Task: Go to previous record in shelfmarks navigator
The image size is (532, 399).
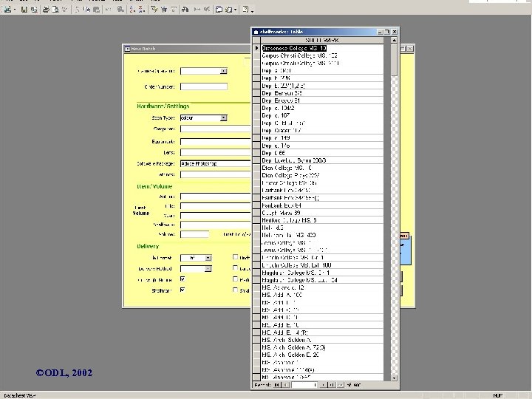Action: pos(286,385)
